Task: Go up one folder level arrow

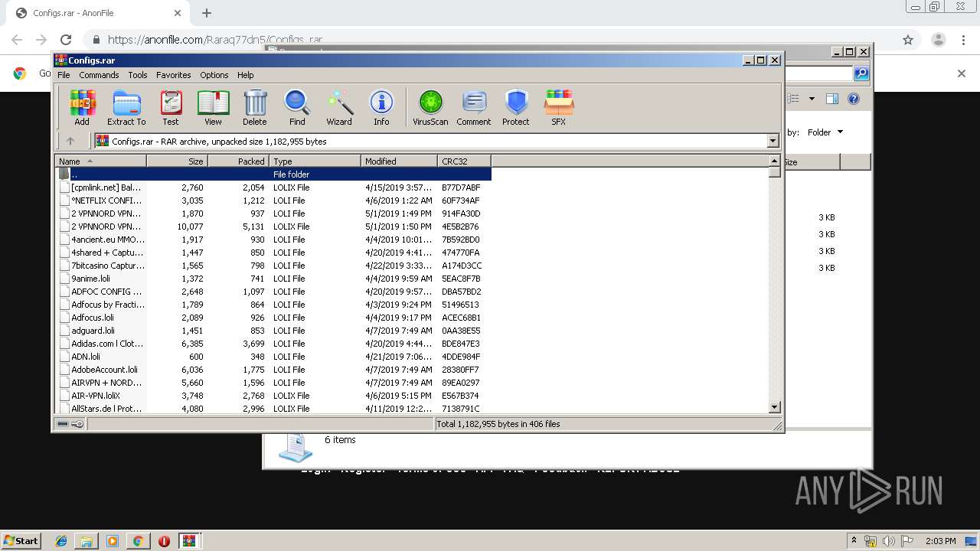Action: 70,141
